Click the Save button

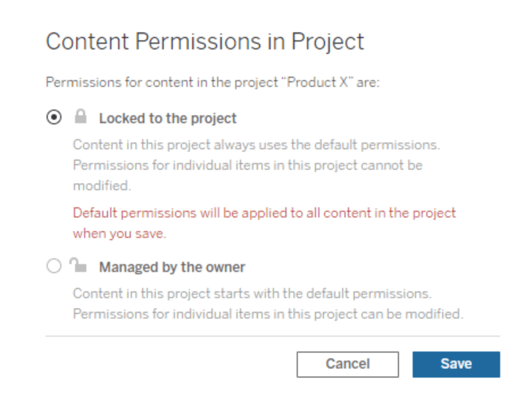tap(456, 364)
